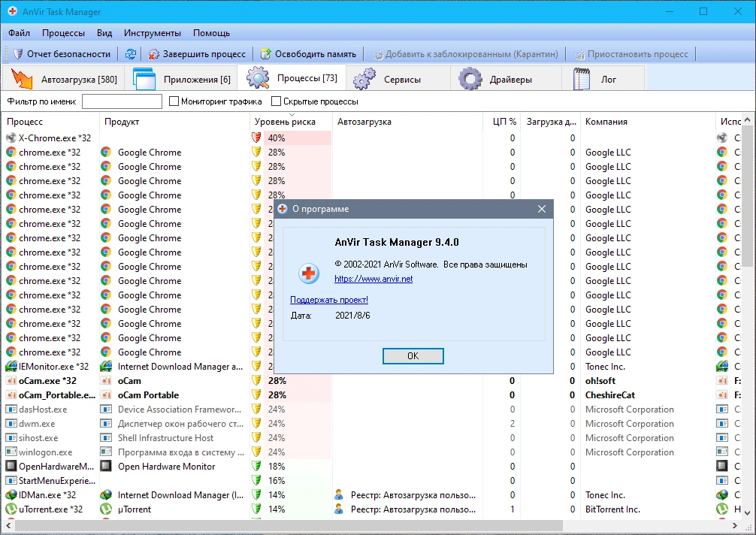Screen dimensions: 756x535
Task: Click the user startup icon in IDMan.exe row
Action: coord(339,495)
